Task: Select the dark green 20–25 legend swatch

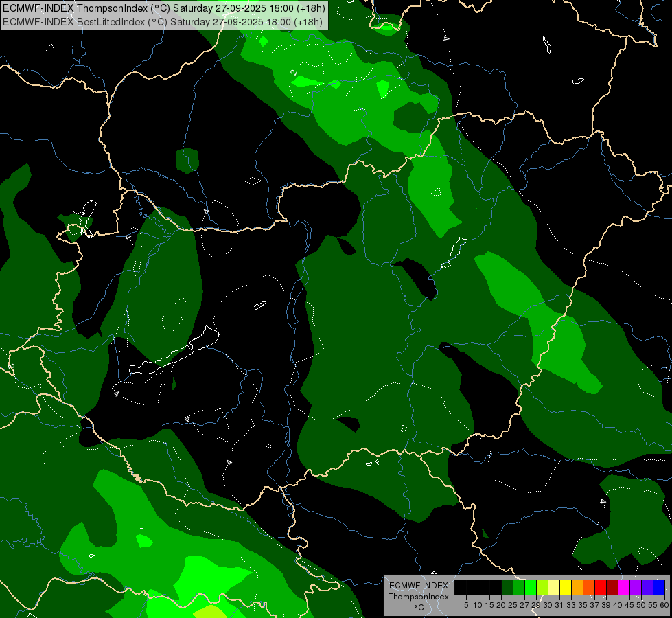Action: 507,588
